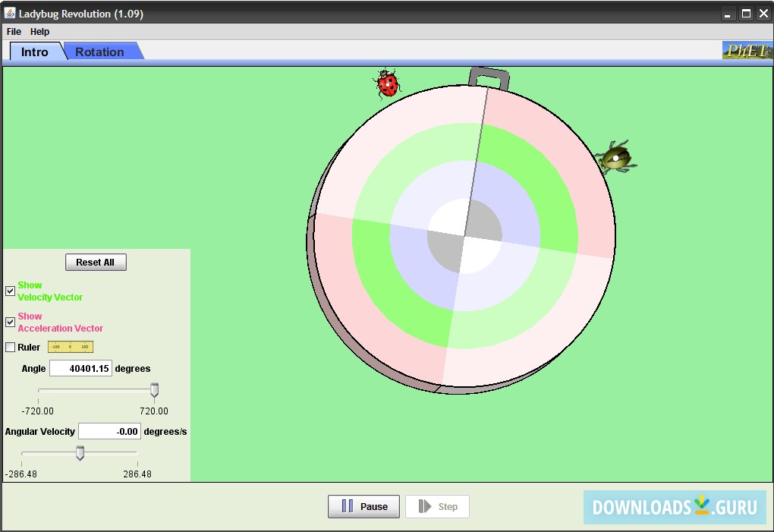774x532 pixels.
Task: Click the Java icon in title bar
Action: click(x=10, y=14)
